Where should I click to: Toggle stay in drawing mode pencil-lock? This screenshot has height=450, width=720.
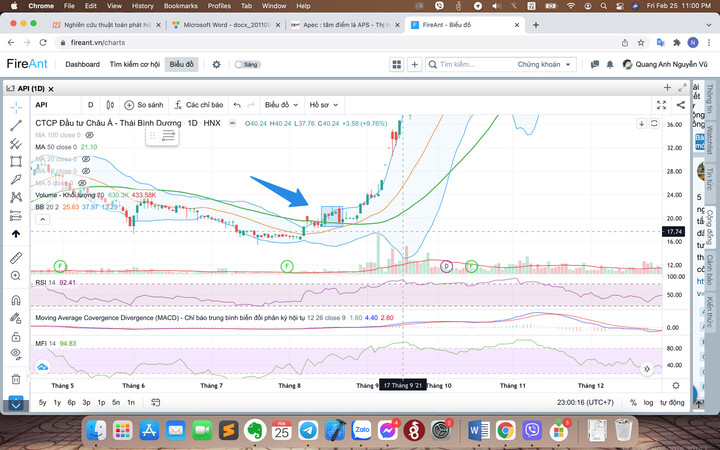pyautogui.click(x=16, y=318)
